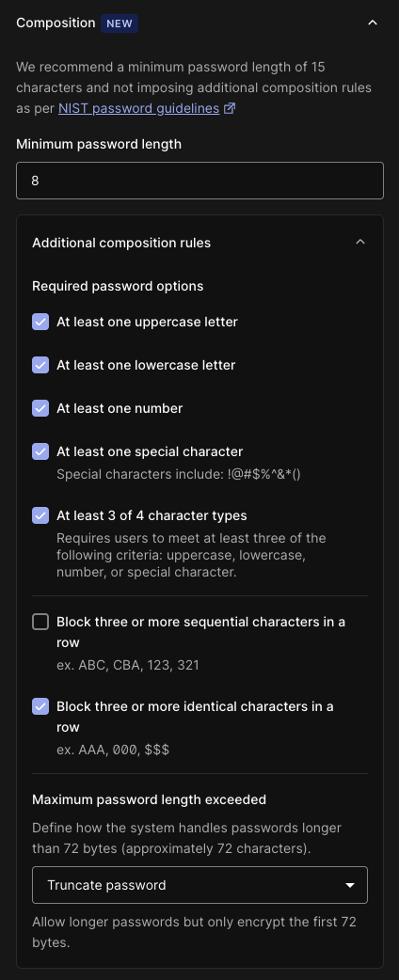Click the Minimum password length label

coord(99,144)
